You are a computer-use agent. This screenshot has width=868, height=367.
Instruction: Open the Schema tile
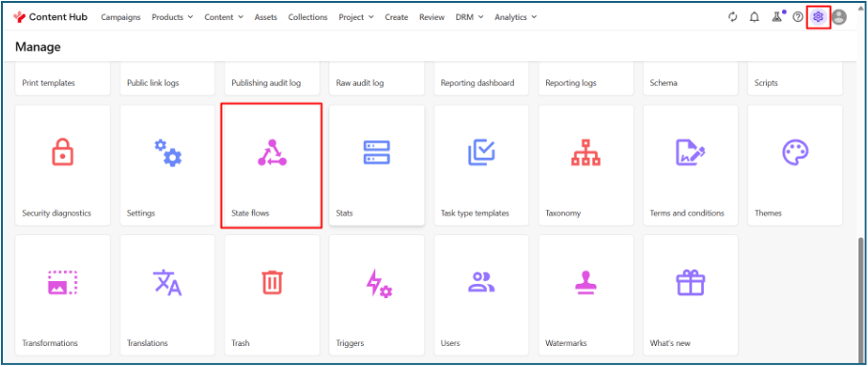pyautogui.click(x=690, y=79)
